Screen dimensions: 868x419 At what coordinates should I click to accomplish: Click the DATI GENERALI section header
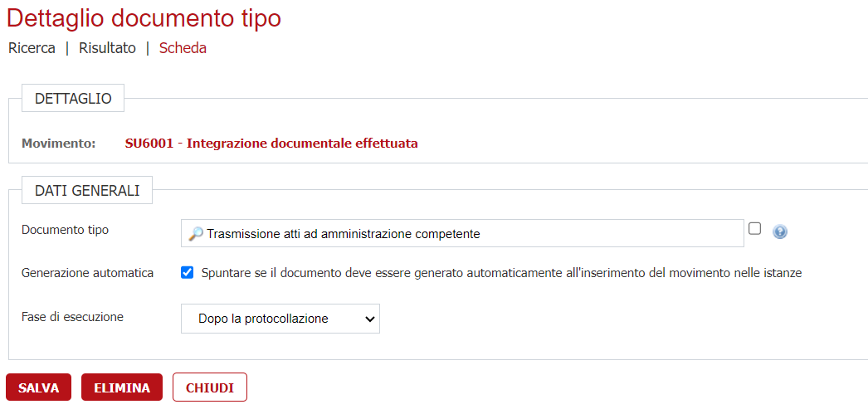point(87,190)
